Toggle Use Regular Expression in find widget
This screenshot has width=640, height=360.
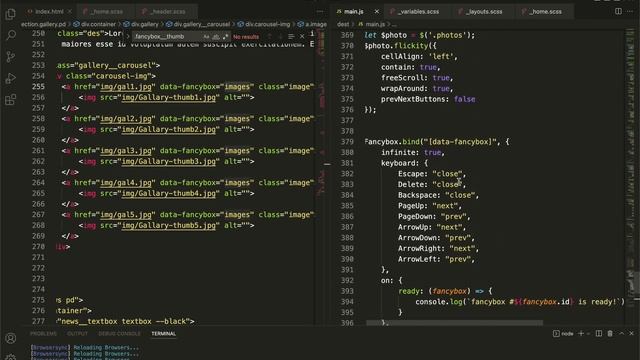225,37
